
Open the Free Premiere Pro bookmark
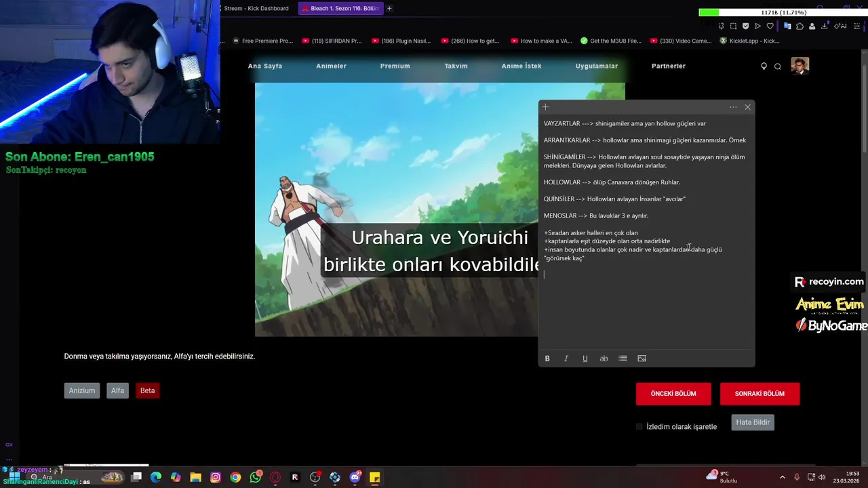(262, 41)
